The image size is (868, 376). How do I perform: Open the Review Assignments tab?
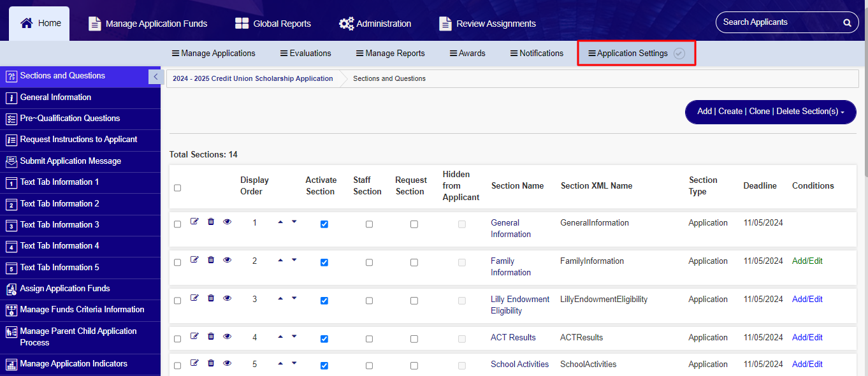pyautogui.click(x=488, y=24)
